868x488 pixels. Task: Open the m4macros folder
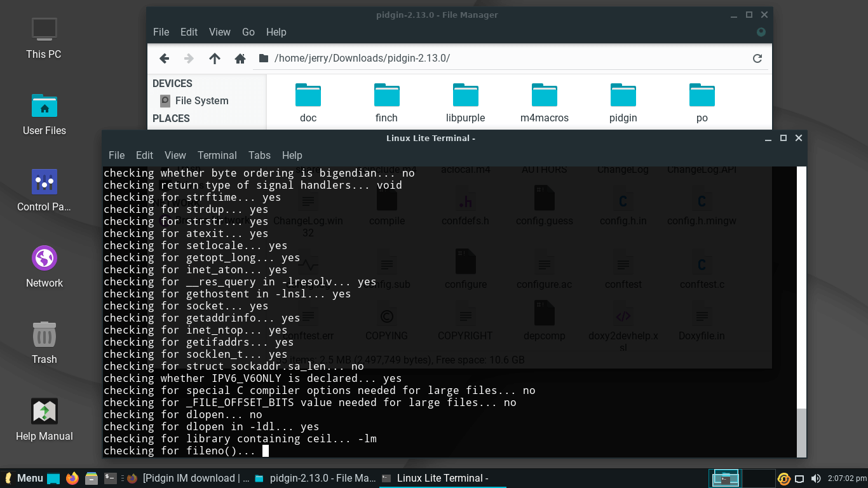click(544, 103)
